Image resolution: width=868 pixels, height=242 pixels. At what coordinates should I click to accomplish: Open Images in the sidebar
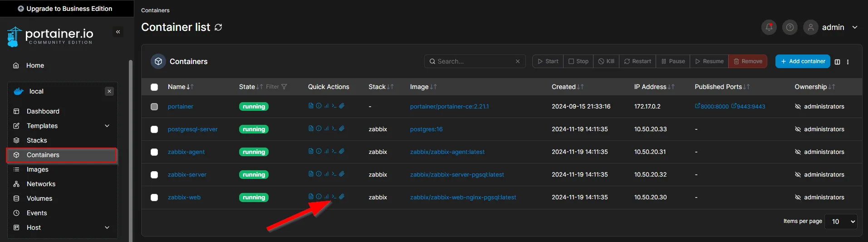tap(38, 169)
